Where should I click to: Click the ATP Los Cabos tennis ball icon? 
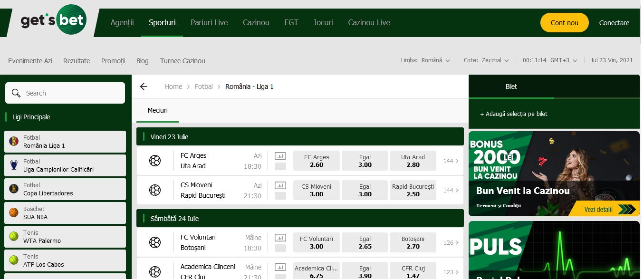tap(14, 260)
